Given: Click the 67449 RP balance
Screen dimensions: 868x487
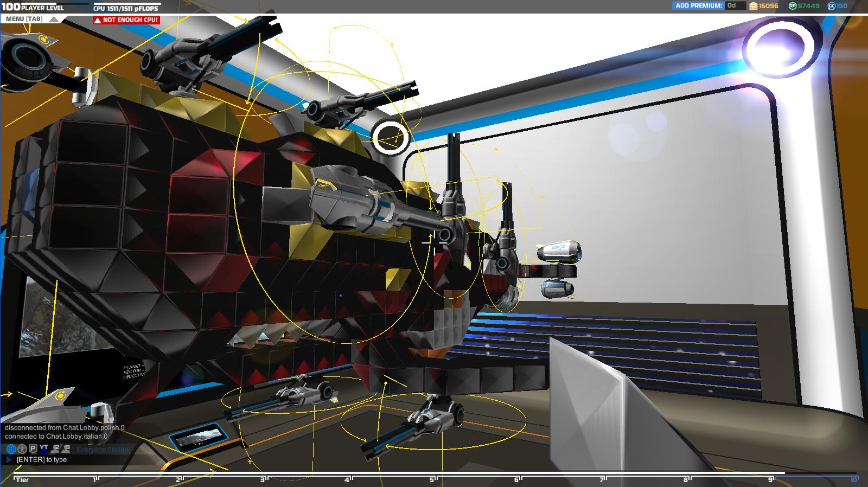Looking at the screenshot, I should coord(808,6).
